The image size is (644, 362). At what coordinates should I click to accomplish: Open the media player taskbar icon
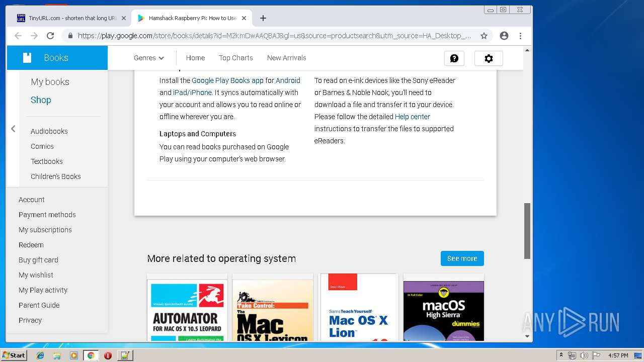74,355
